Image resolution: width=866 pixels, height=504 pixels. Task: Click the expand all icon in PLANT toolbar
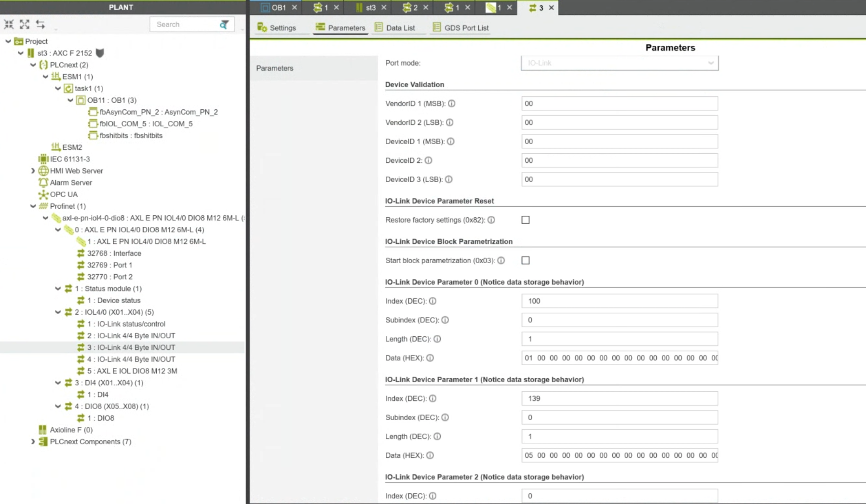click(x=25, y=24)
